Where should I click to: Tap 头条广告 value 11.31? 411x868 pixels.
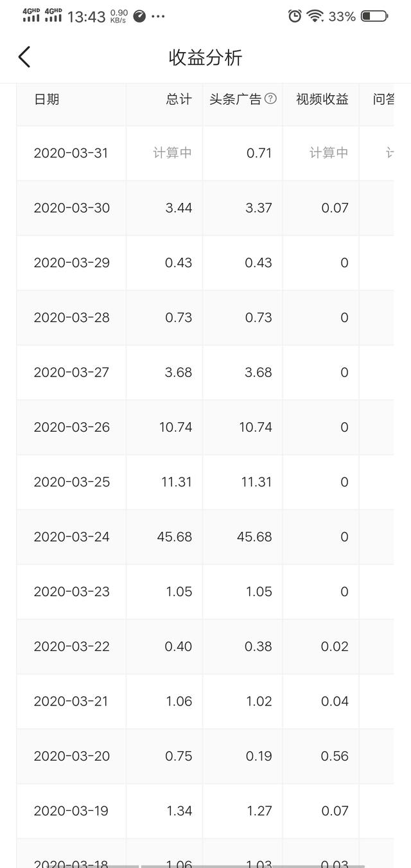[x=256, y=482]
